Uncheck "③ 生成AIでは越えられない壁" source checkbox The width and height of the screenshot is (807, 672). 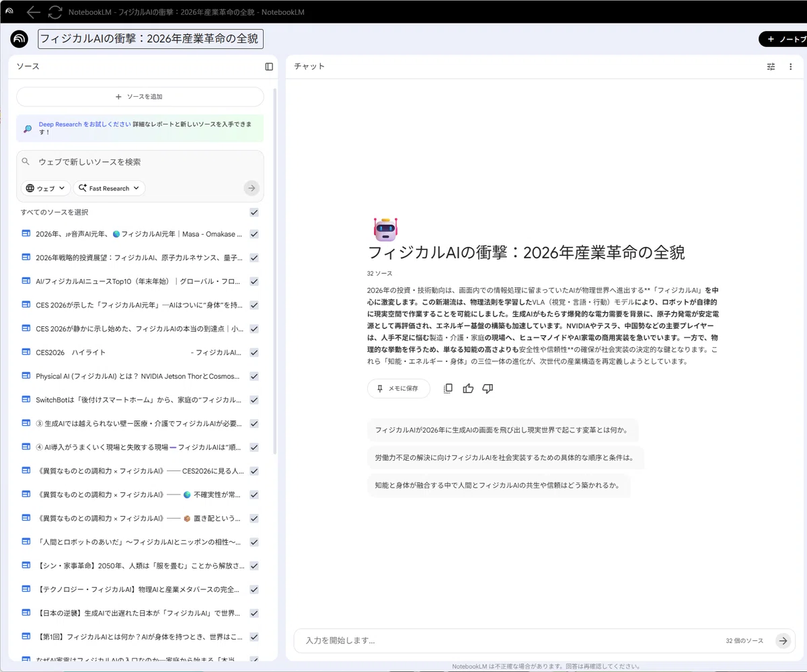(254, 423)
